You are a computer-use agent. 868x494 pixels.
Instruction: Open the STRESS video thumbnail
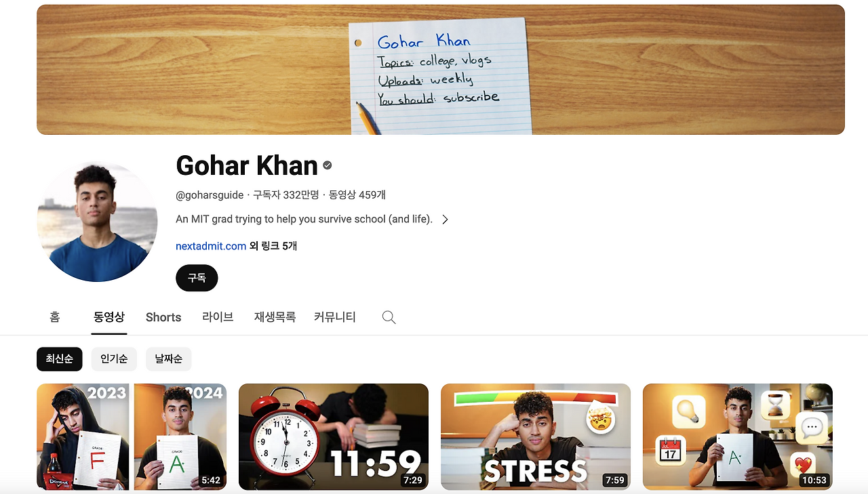pos(536,437)
